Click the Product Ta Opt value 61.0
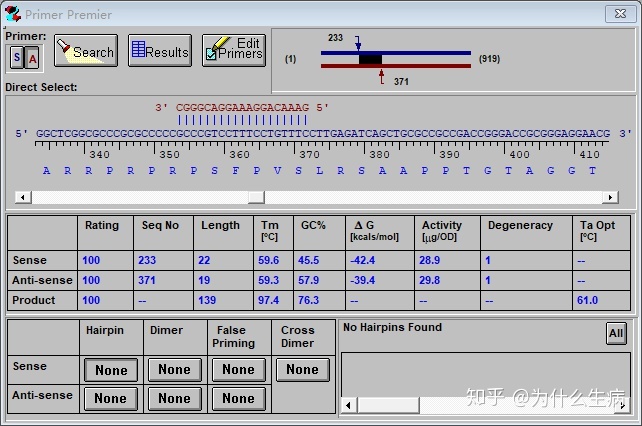This screenshot has width=642, height=426. click(x=588, y=300)
